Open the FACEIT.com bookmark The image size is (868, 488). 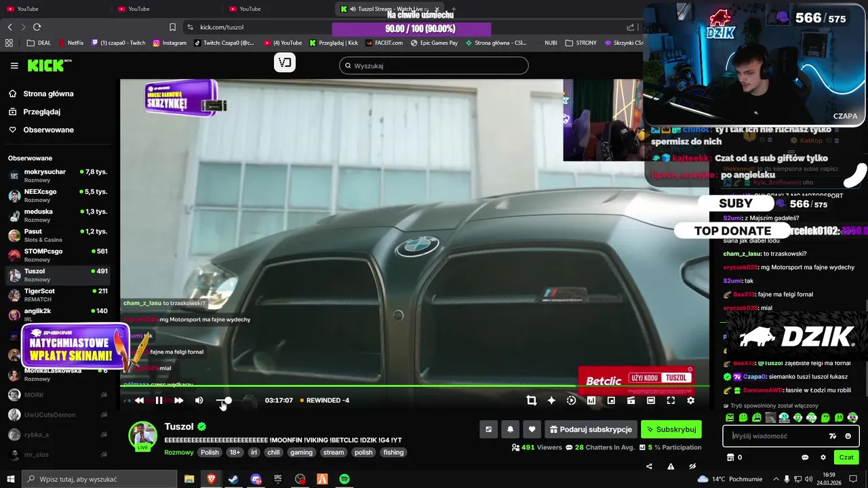(x=384, y=43)
